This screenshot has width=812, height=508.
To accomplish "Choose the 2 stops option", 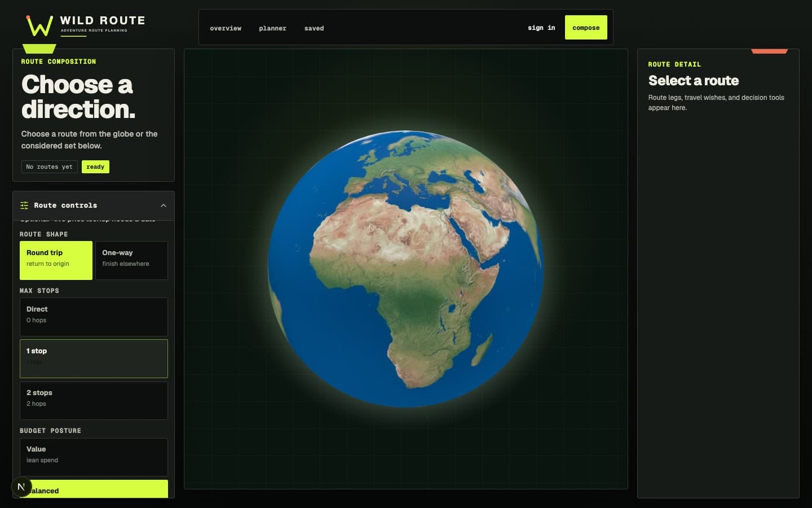I will 94,400.
